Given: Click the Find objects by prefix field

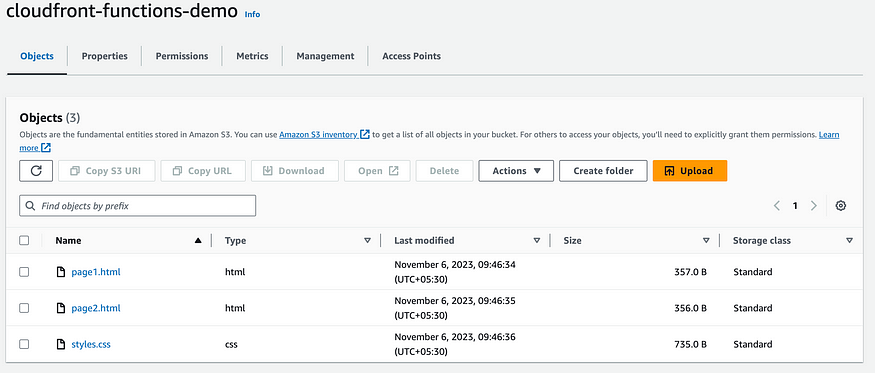Looking at the screenshot, I should (x=138, y=206).
